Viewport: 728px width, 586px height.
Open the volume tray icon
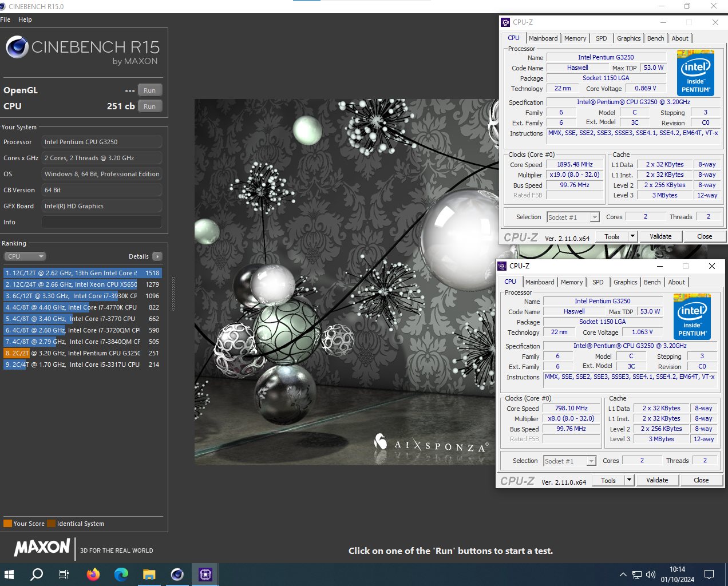(651, 574)
